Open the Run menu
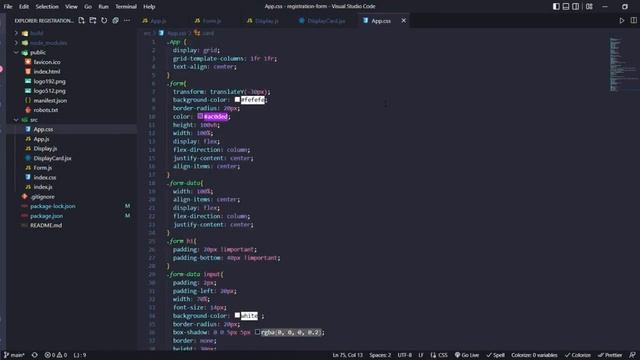Image resolution: width=640 pixels, height=360 pixels. click(x=103, y=7)
